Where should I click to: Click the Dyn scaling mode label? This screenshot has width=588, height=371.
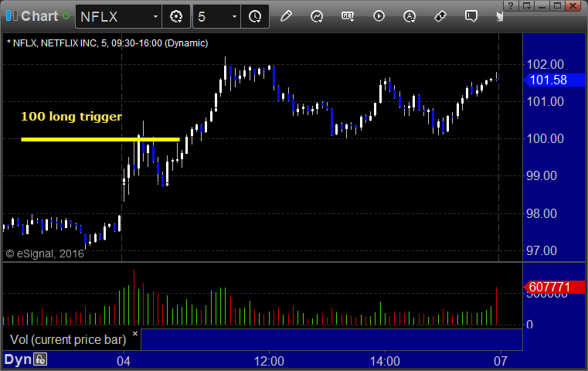pyautogui.click(x=17, y=359)
